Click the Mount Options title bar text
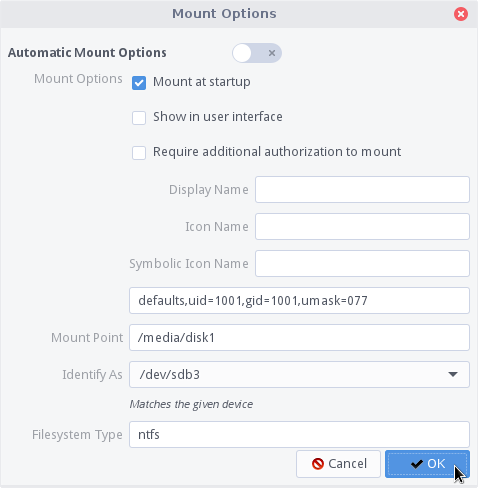Viewport: 478px width, 488px height. pyautogui.click(x=224, y=14)
